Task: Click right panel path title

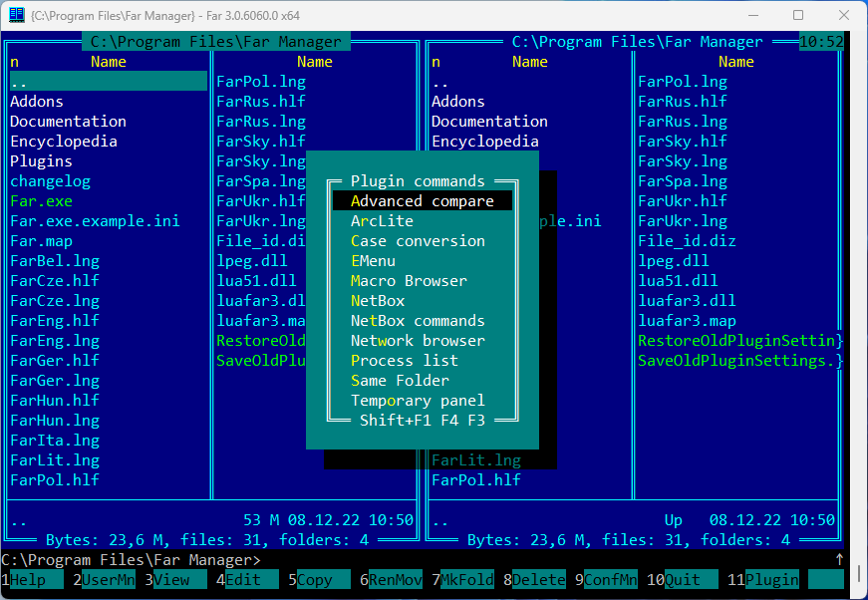Action: (637, 42)
